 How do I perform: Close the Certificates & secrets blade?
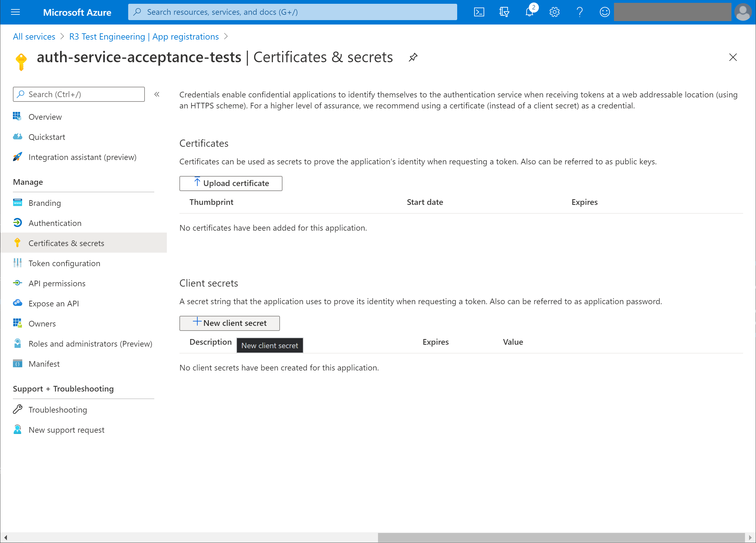[x=733, y=57]
